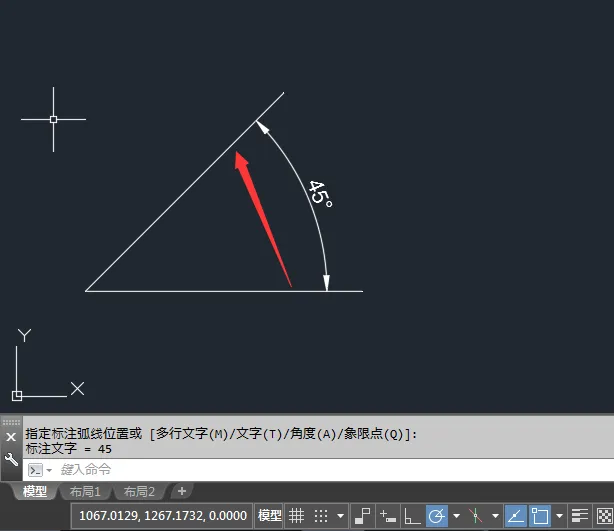Select the diagonal 45-degree line
This screenshot has width=614, height=531.
pyautogui.click(x=184, y=192)
